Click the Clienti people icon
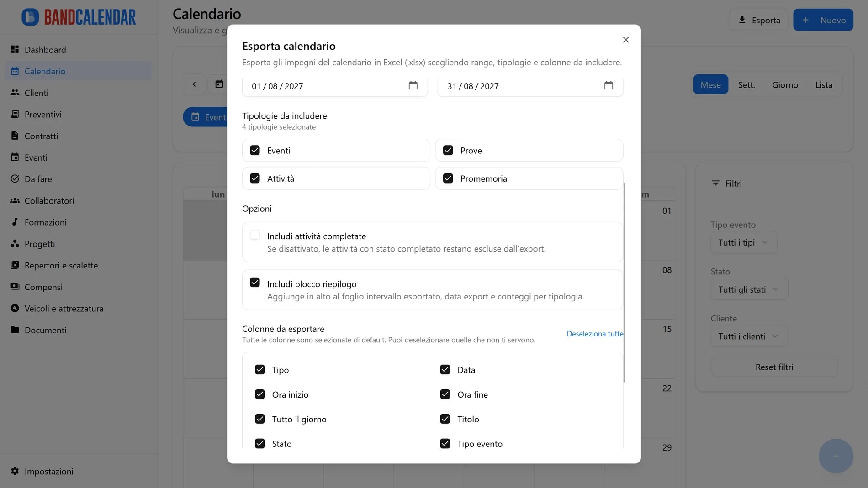The width and height of the screenshot is (868, 488). 15,93
